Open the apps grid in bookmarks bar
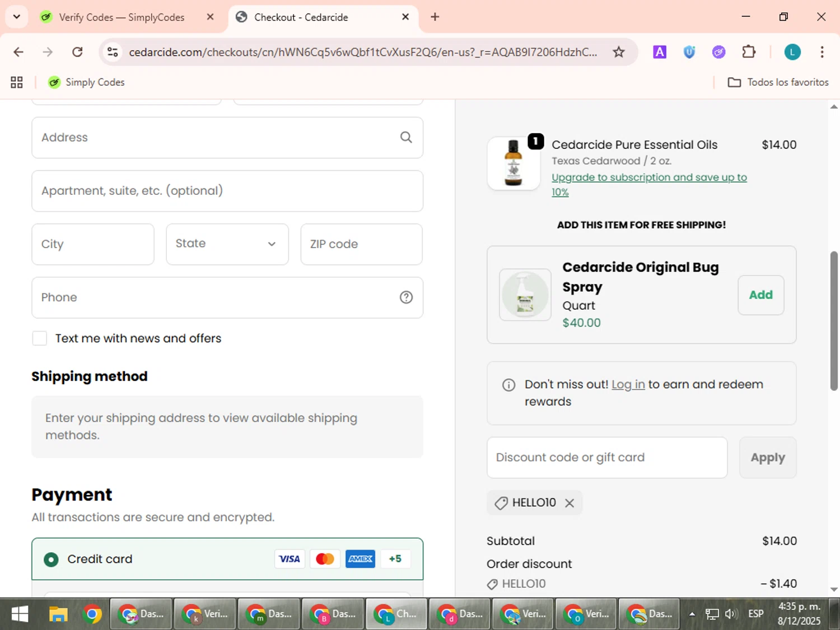The height and width of the screenshot is (630, 840). click(17, 82)
